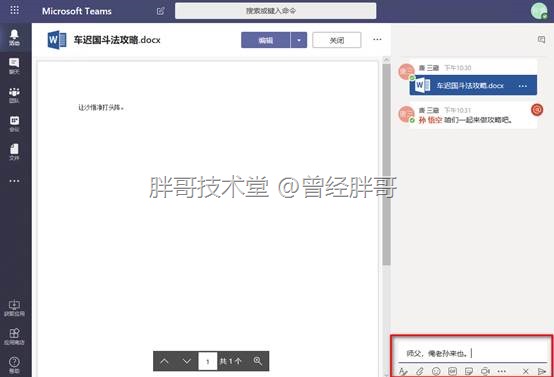Click the document vertical scrollbar
Viewport: 554px width, 377px height.
(387, 164)
